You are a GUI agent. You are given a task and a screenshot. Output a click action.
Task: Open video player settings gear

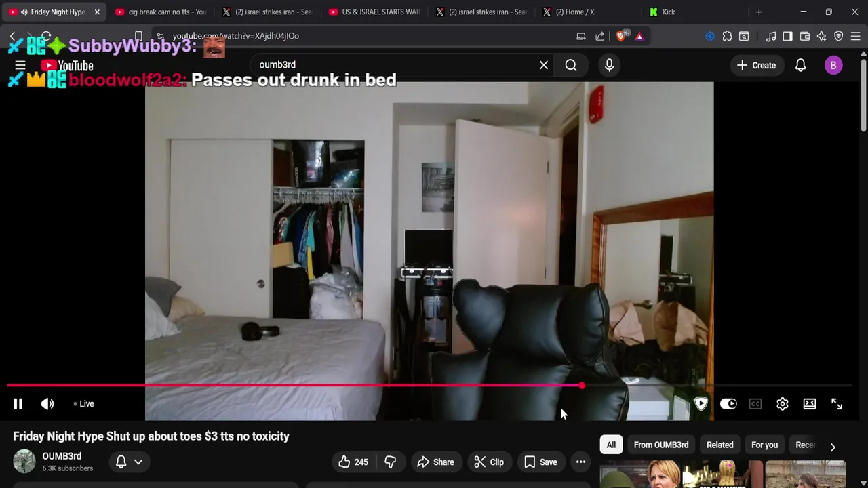click(x=783, y=404)
